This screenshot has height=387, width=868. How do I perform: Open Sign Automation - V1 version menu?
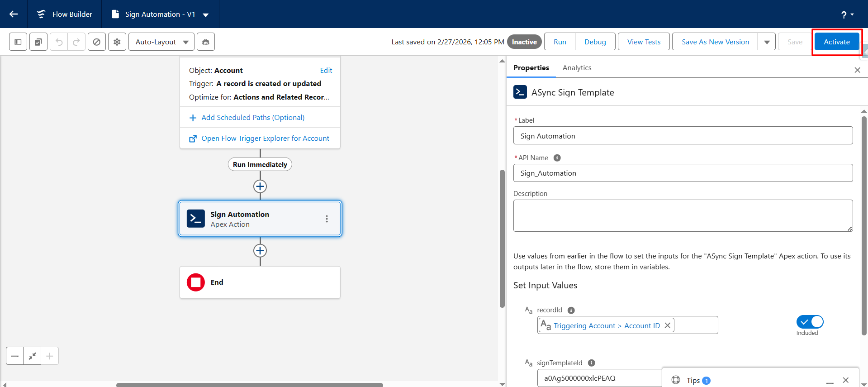coord(206,14)
